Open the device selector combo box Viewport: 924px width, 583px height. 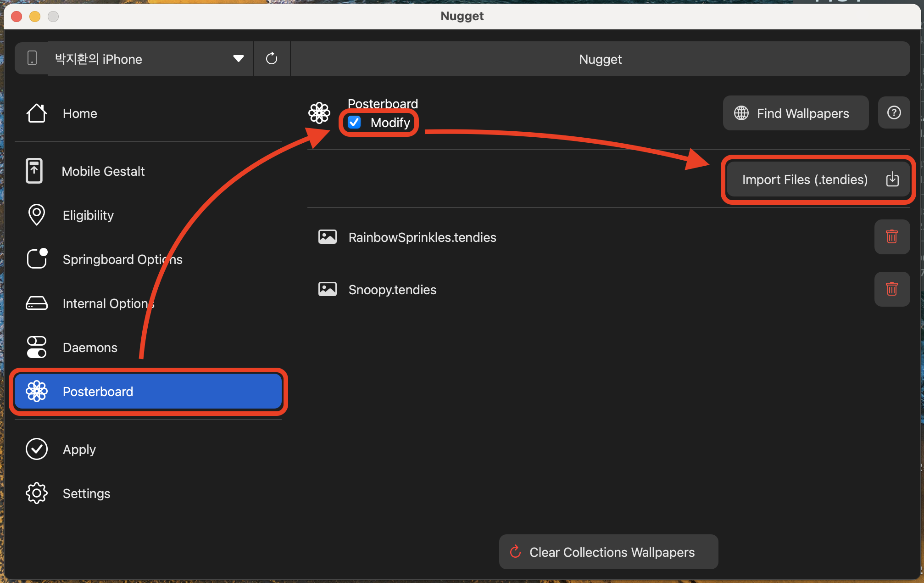[138, 59]
